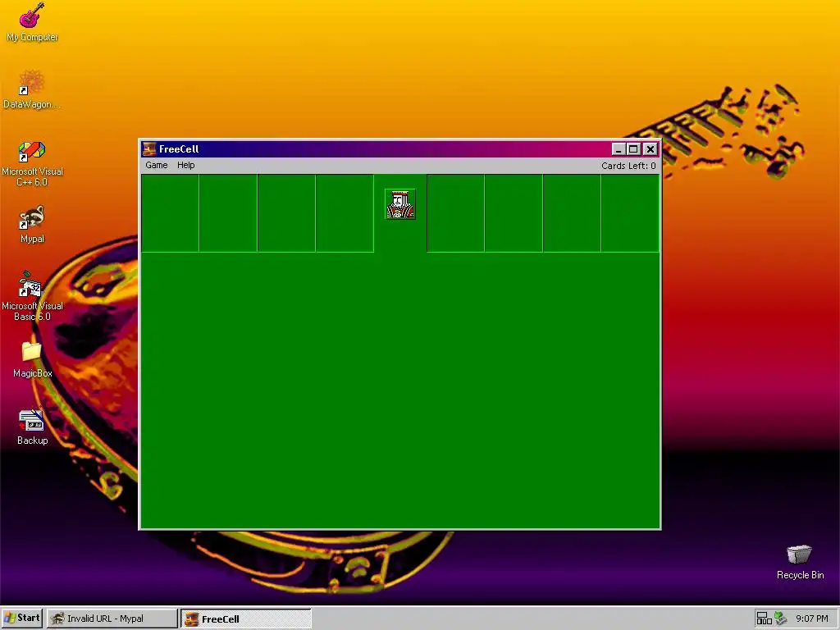Click the 'Cards Left: 0' status text
Screen dimensions: 840x630
point(628,166)
